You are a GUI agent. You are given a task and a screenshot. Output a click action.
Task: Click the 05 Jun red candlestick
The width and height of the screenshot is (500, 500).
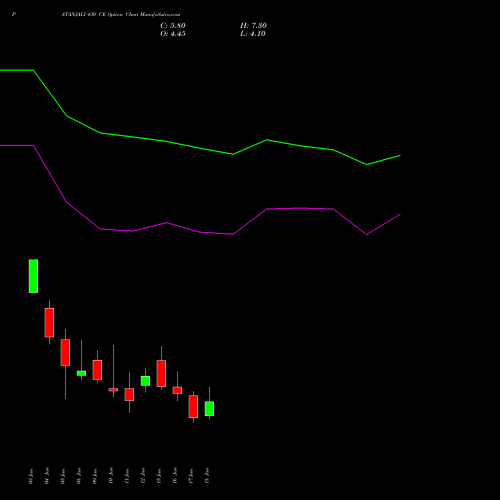tap(65, 352)
